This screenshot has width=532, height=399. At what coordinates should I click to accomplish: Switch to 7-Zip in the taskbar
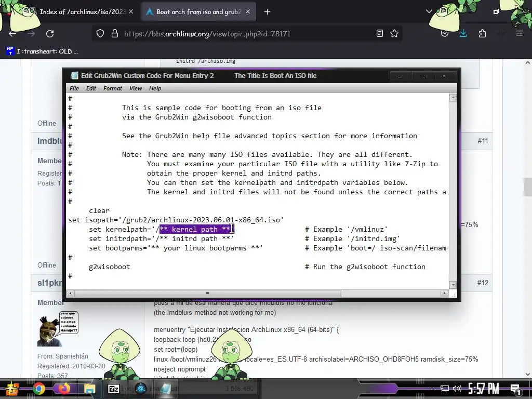[x=114, y=389]
